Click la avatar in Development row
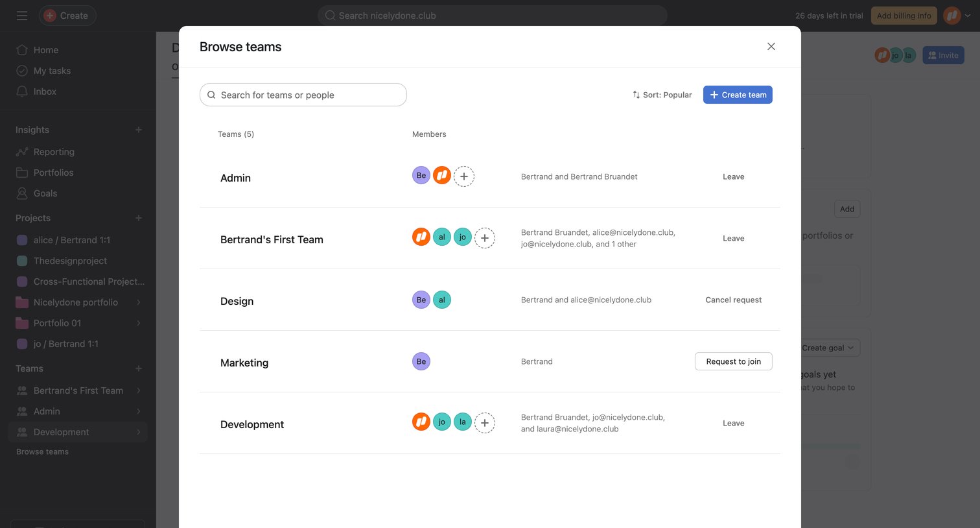This screenshot has height=528, width=980. coord(463,422)
